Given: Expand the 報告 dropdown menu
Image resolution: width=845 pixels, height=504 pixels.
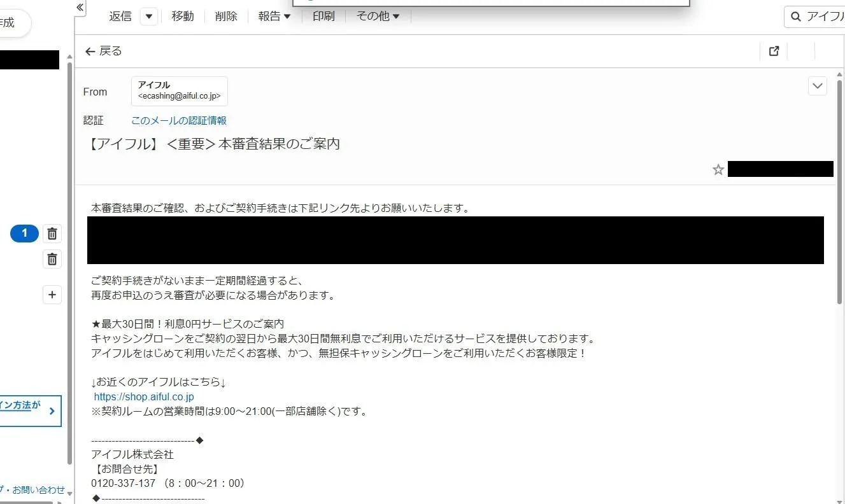Looking at the screenshot, I should (x=274, y=17).
